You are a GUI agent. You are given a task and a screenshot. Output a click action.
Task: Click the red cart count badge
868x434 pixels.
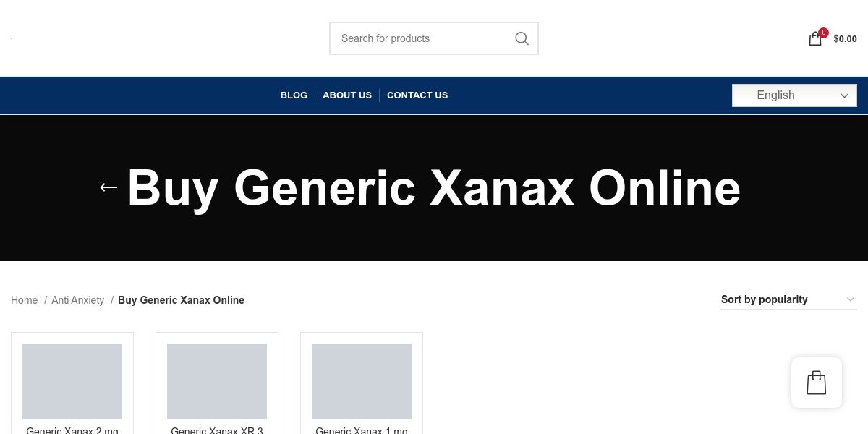824,33
